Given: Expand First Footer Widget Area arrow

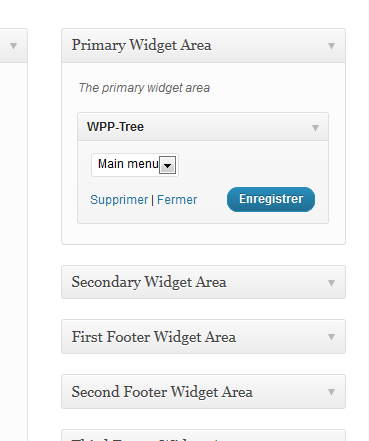Looking at the screenshot, I should [x=331, y=337].
